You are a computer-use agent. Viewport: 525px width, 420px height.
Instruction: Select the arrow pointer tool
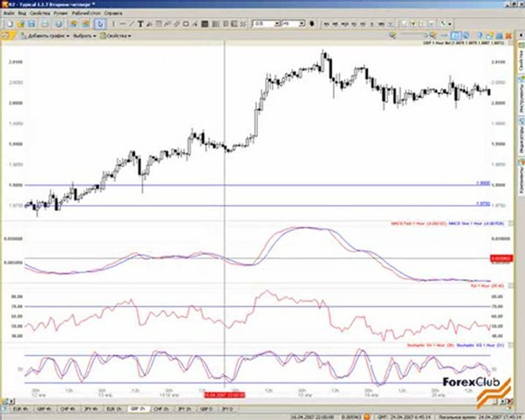100,24
